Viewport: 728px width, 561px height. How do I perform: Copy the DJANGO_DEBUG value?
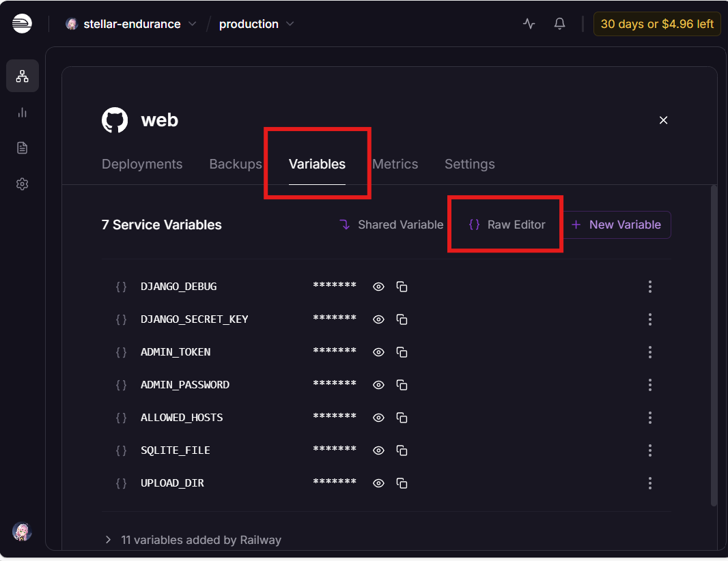[x=402, y=287]
